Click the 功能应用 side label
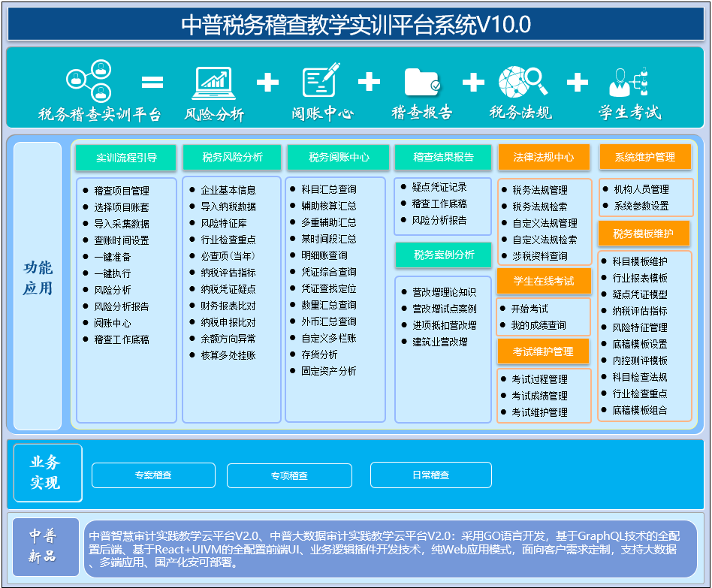The width and height of the screenshot is (712, 588). point(38,286)
